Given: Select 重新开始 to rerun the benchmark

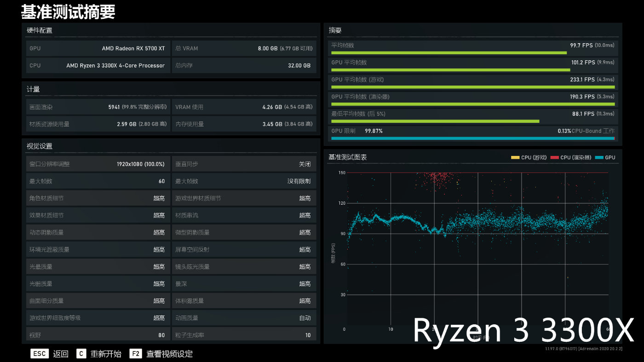Looking at the screenshot, I should [106, 354].
